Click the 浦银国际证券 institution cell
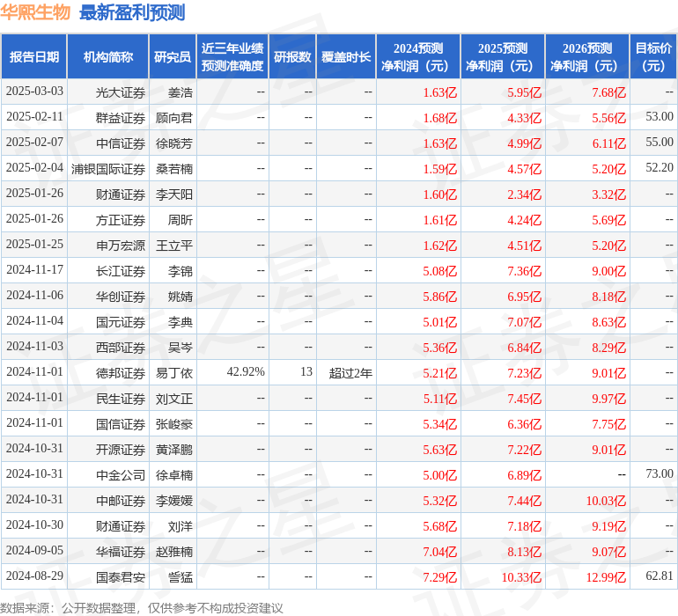Screen dimensions: 678x616 tap(108, 169)
